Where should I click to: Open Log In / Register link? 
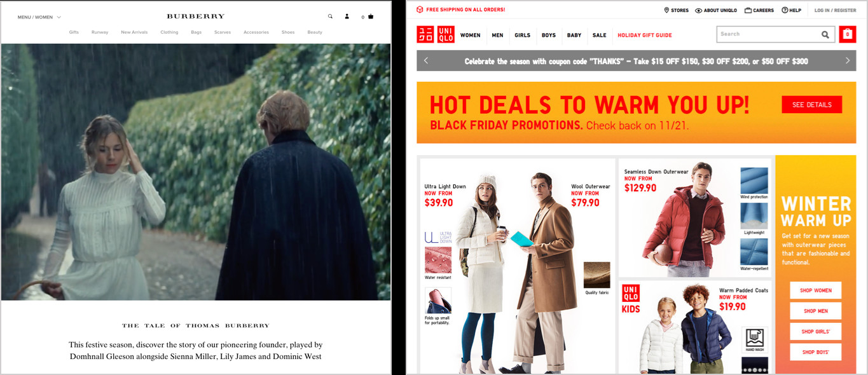835,10
